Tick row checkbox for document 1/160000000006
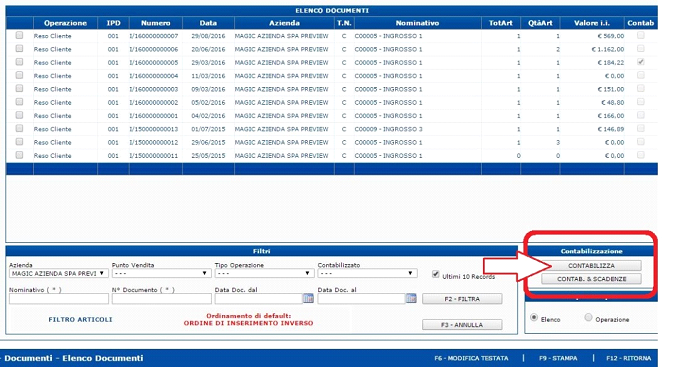686x368 pixels. click(x=19, y=49)
